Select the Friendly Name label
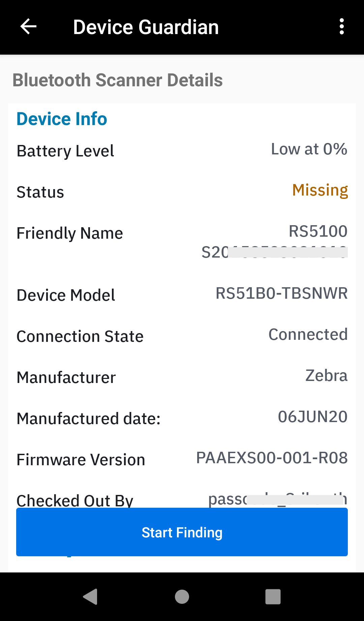The image size is (364, 621). click(70, 233)
